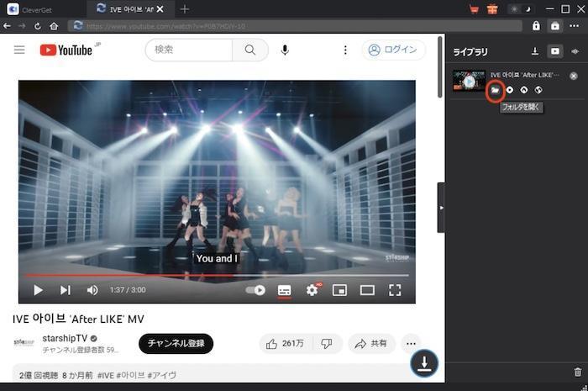Dislike the video with thumbs-down

point(327,343)
